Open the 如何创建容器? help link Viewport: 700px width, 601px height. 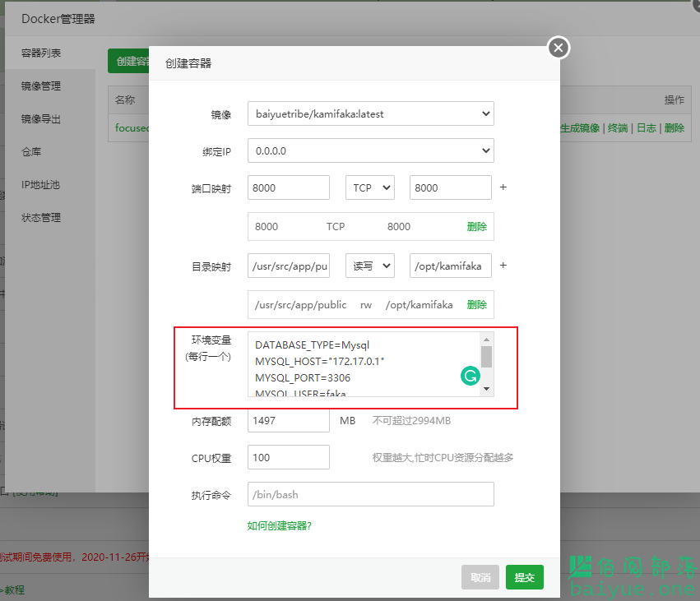pos(279,525)
